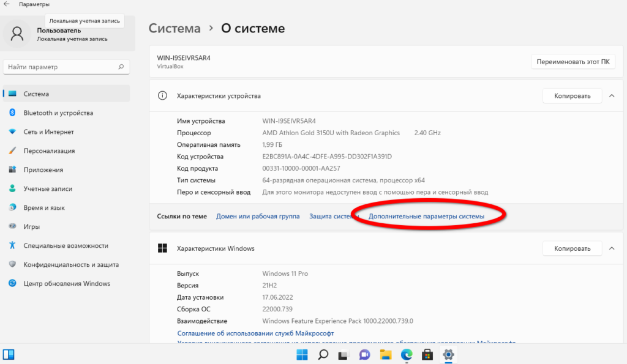Viewport: 627px width, 364px height.
Task: Click the info icon beside Характеристики устройства
Action: tap(162, 95)
